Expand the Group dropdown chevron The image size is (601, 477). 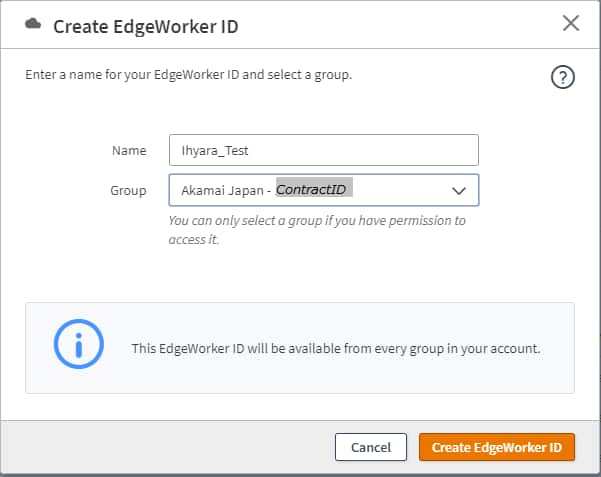(x=459, y=190)
